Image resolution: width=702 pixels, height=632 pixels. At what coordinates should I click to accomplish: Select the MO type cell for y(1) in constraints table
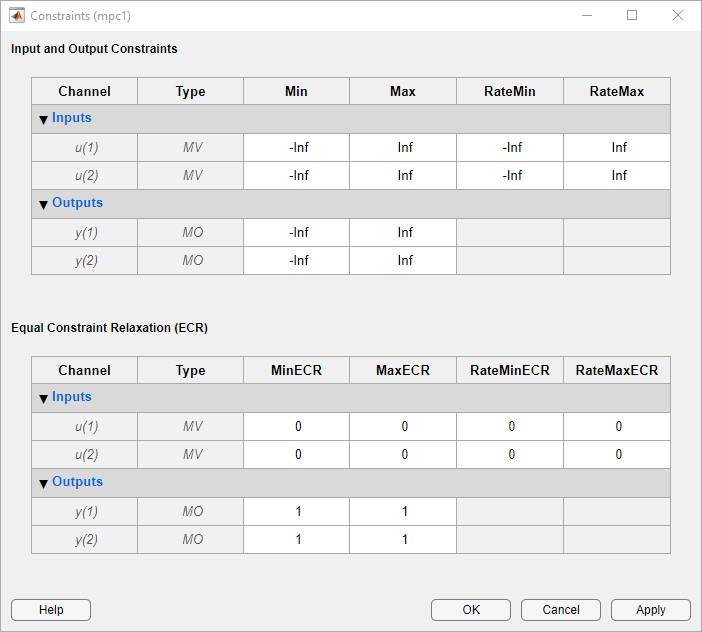click(x=191, y=232)
